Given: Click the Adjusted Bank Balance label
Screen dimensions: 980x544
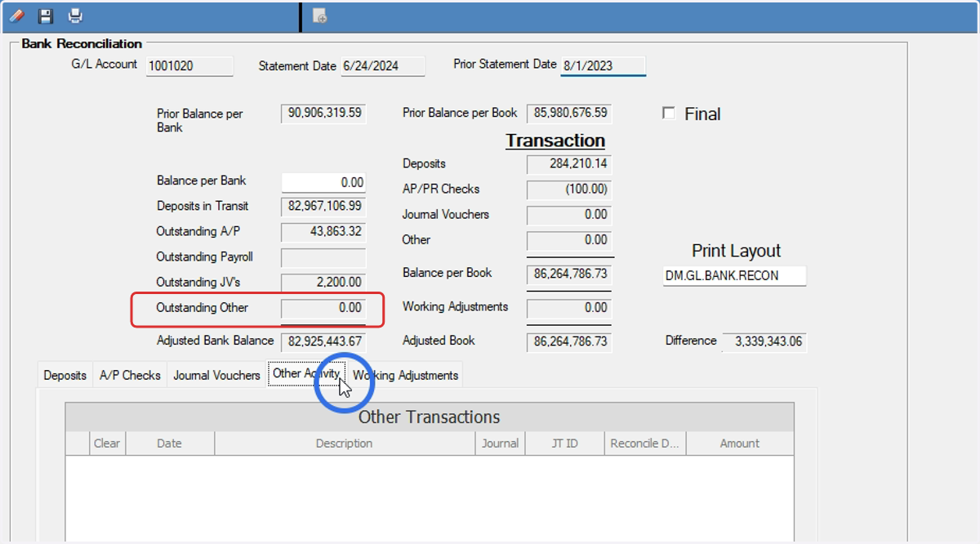Looking at the screenshot, I should pos(216,341).
